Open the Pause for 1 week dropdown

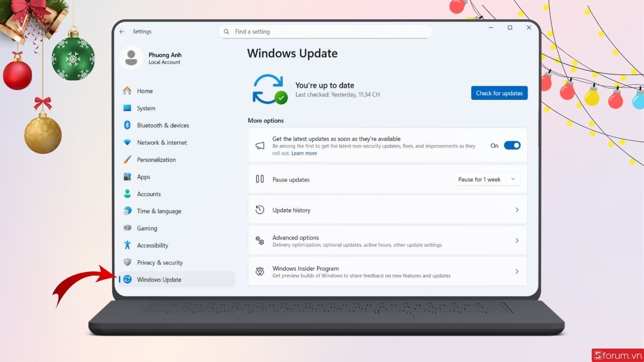pyautogui.click(x=486, y=179)
